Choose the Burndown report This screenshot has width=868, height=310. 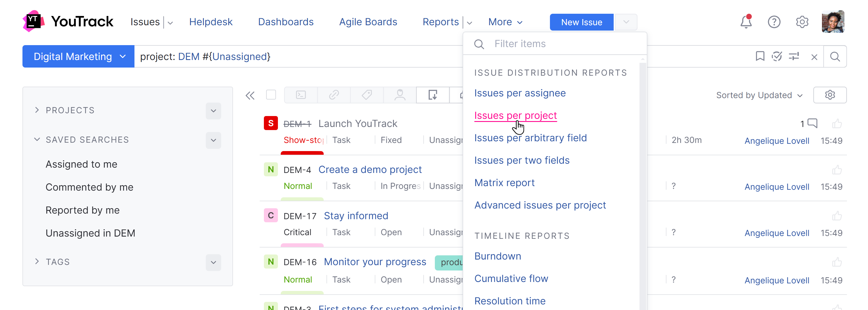(x=497, y=256)
